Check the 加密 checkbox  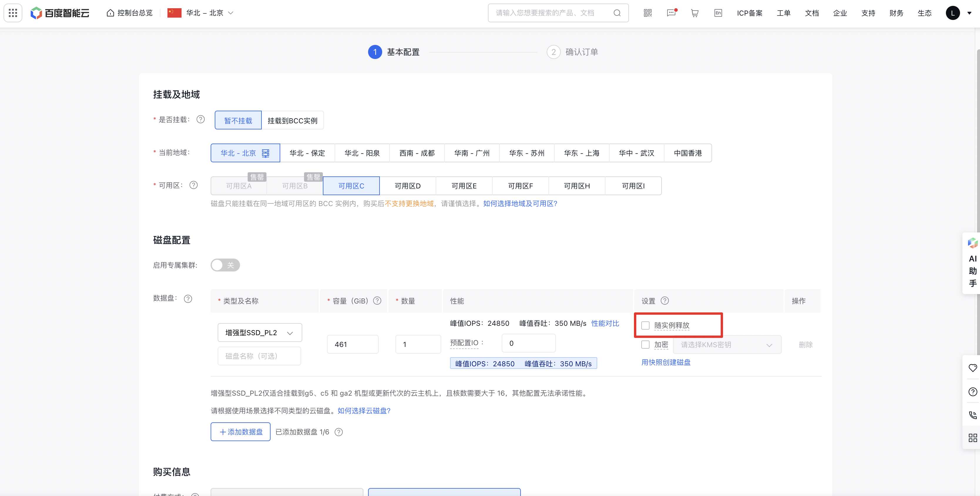pyautogui.click(x=645, y=345)
